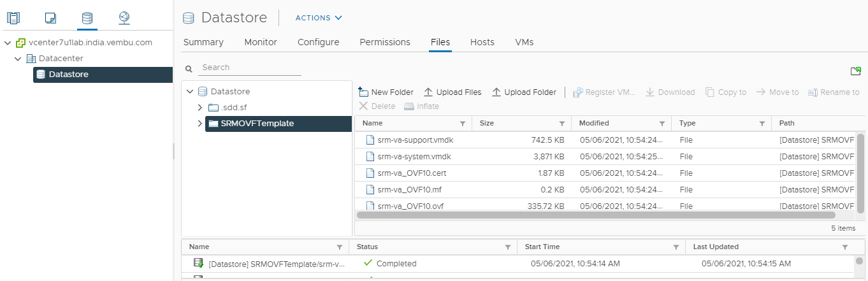Select the Storage inventory icon
Image resolution: width=868 pixels, height=281 pixels.
tap(87, 18)
